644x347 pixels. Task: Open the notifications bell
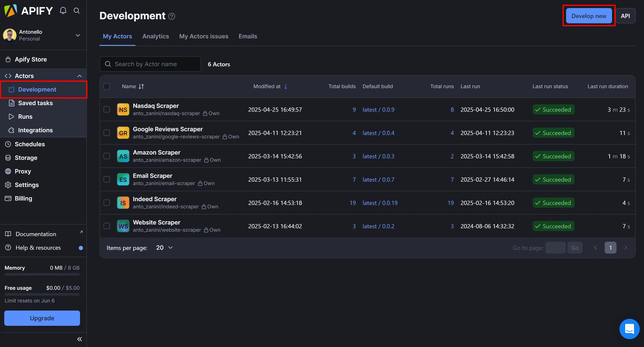[x=63, y=11]
